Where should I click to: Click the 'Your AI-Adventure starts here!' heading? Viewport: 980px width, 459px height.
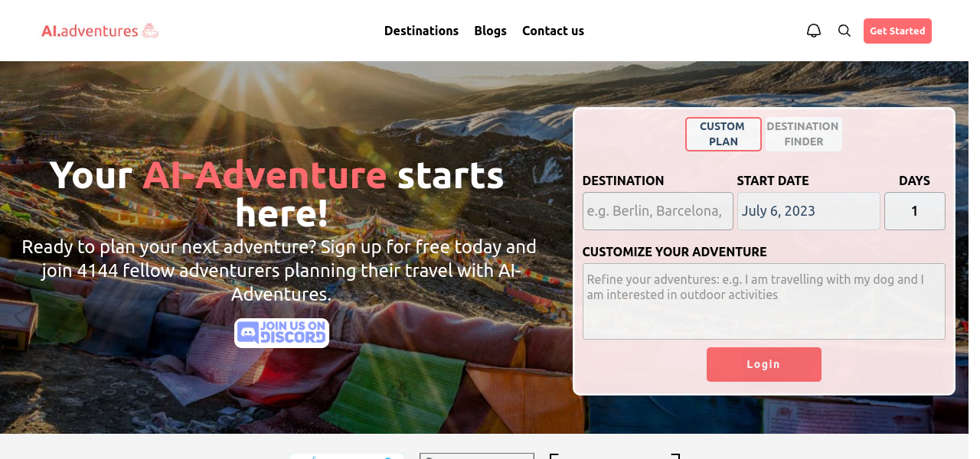277,194
